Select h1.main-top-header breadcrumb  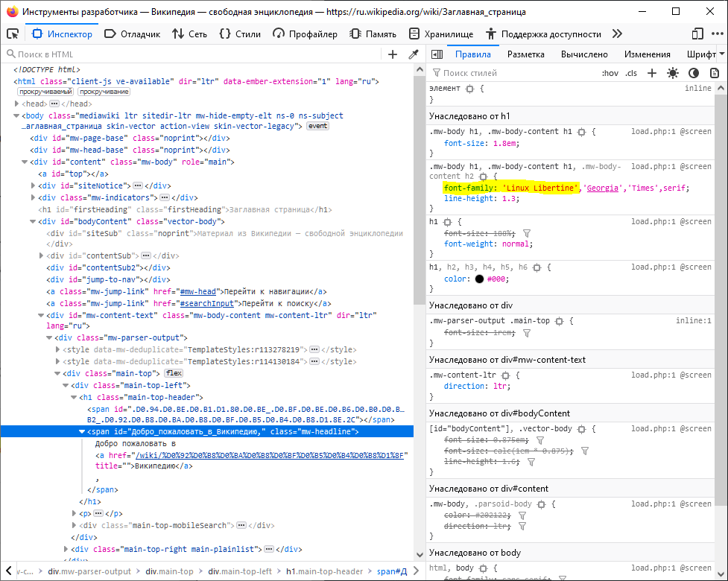point(324,571)
